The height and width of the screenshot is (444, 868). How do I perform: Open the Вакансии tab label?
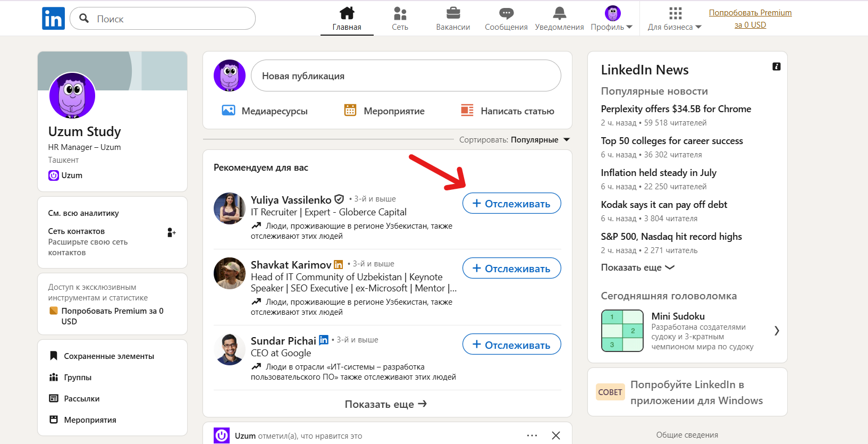point(453,27)
